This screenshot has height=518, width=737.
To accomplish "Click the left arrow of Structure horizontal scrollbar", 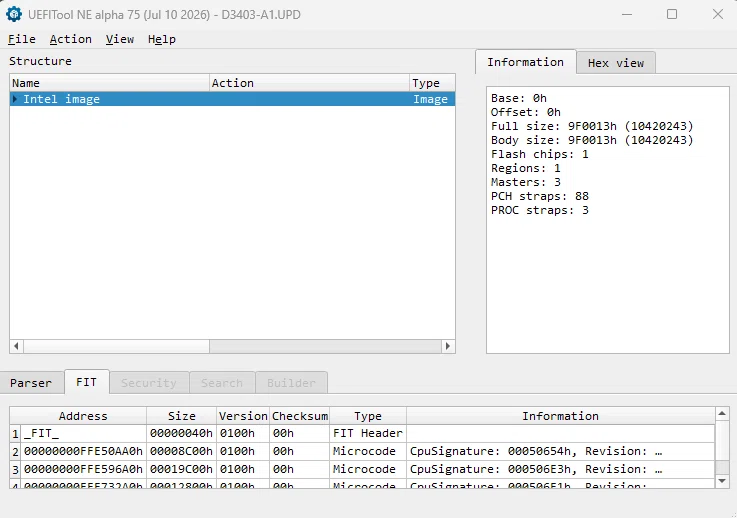I will pos(16,346).
